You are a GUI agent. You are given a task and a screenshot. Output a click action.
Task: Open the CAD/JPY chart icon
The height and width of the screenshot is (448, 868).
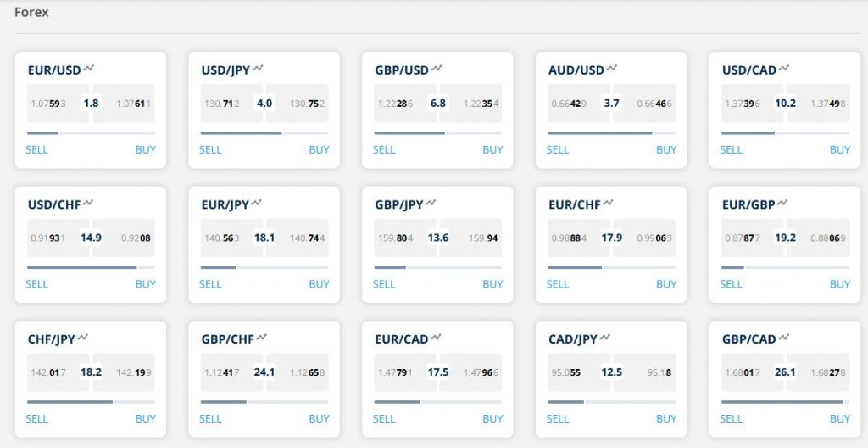[x=605, y=338]
